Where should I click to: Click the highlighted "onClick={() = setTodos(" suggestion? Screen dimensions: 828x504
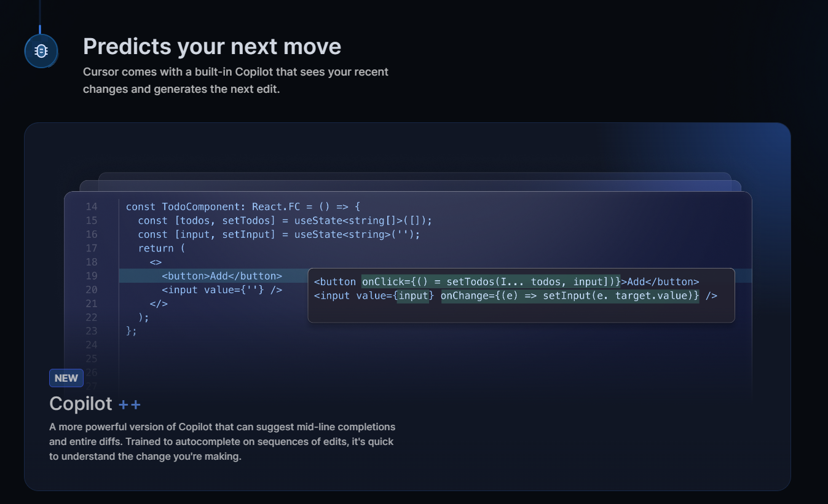tap(491, 282)
